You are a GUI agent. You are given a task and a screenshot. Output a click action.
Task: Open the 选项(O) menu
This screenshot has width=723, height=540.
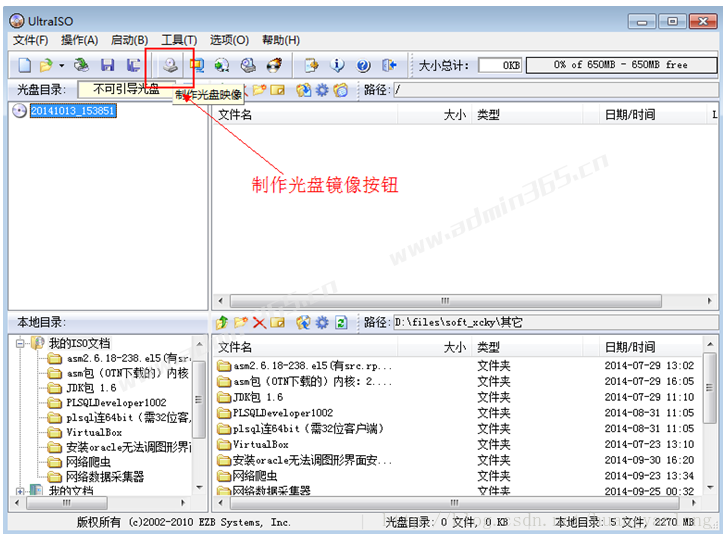(x=229, y=40)
